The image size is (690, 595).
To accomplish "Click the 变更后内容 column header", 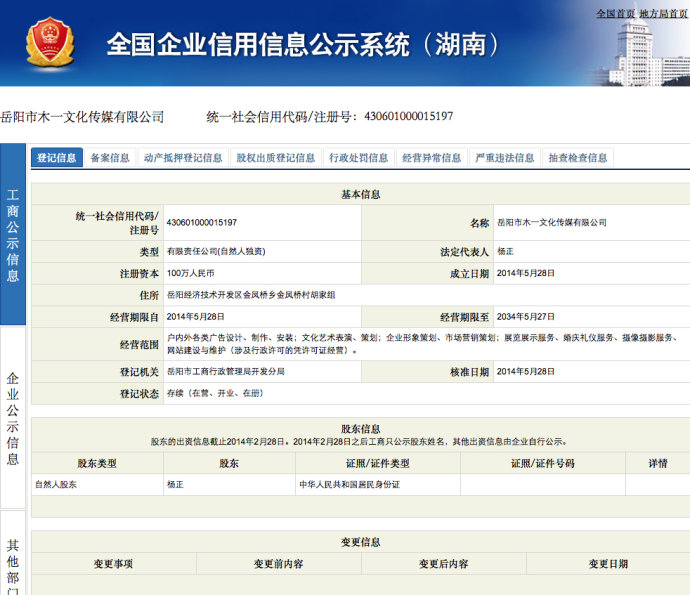I will [444, 564].
